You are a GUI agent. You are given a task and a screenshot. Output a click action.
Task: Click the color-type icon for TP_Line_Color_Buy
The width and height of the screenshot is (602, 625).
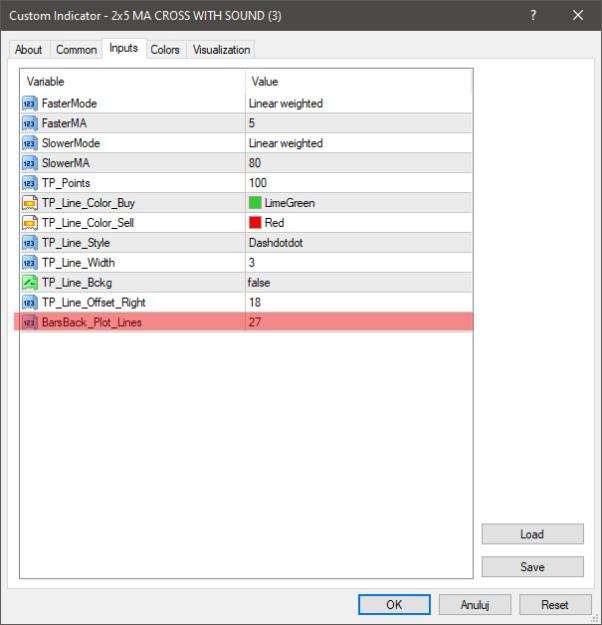tap(30, 203)
